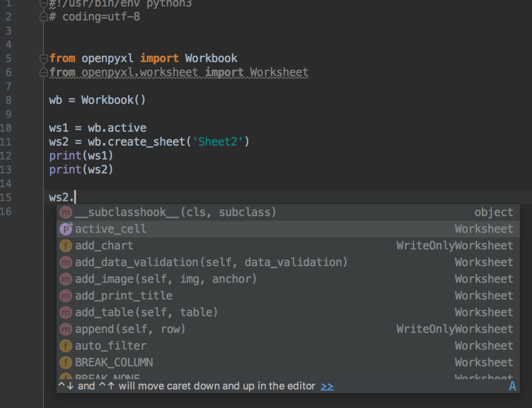Click the method icon beside add_image
The height and width of the screenshot is (408, 532).
pos(65,279)
